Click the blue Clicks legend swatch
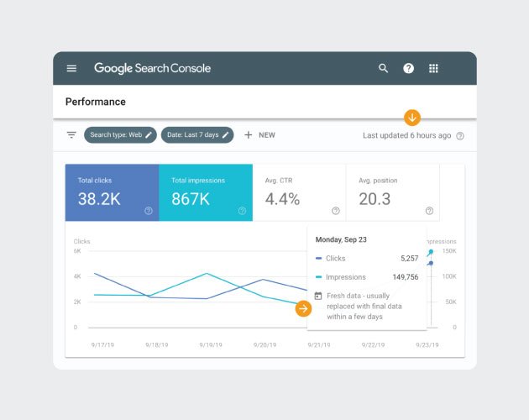 [318, 258]
